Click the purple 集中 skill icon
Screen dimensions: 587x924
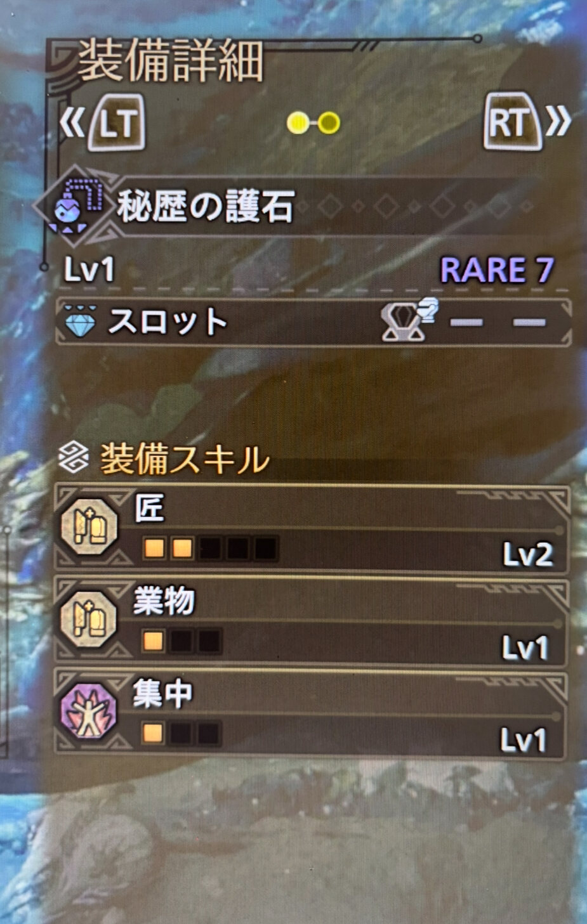(89, 710)
